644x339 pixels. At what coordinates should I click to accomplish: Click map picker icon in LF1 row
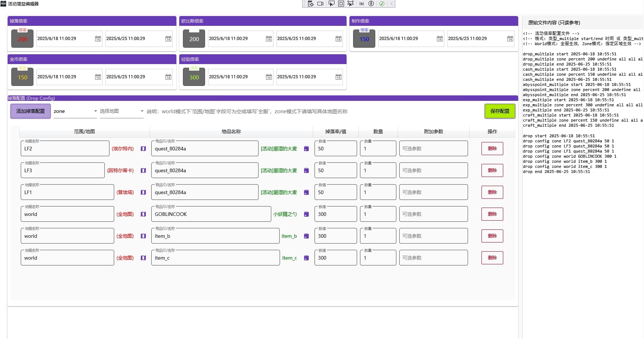point(143,192)
